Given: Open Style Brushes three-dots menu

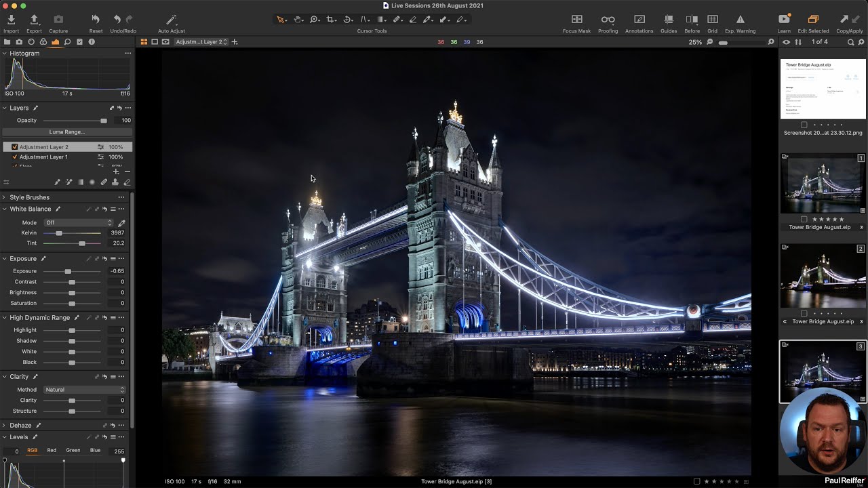Looking at the screenshot, I should pos(121,197).
